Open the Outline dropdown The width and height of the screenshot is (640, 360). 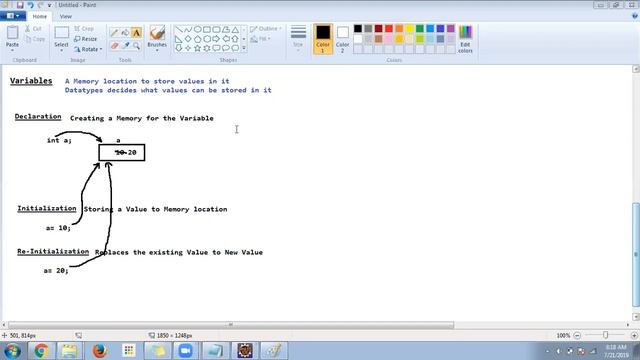click(266, 29)
